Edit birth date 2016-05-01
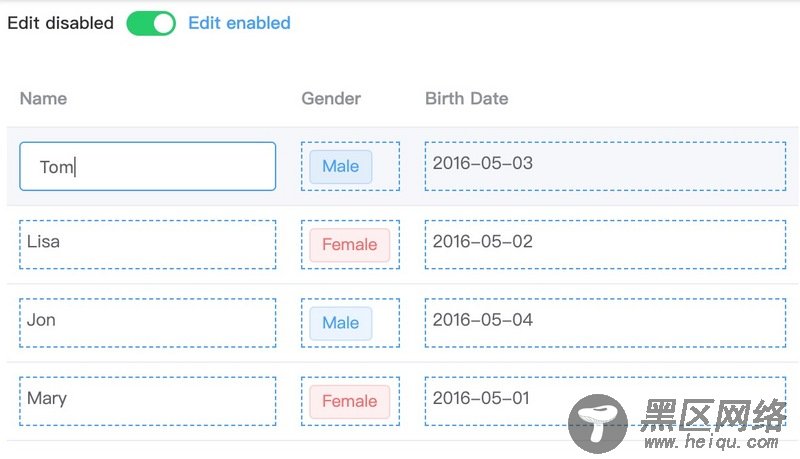This screenshot has height=459, width=800. pos(605,401)
